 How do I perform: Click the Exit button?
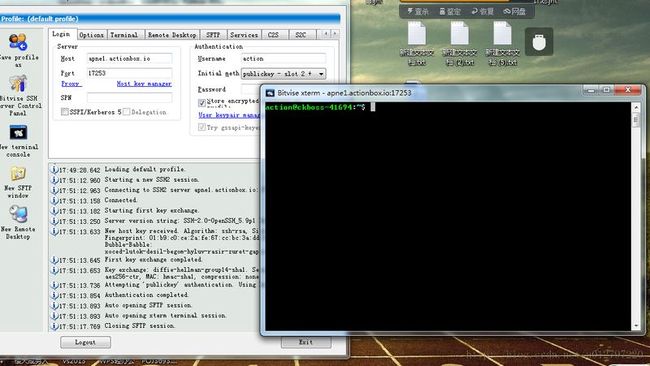coord(306,342)
